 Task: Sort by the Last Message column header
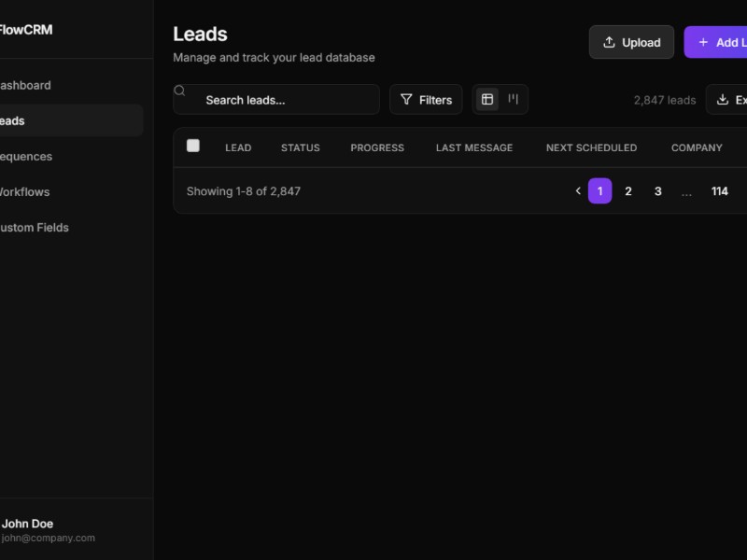pos(473,147)
